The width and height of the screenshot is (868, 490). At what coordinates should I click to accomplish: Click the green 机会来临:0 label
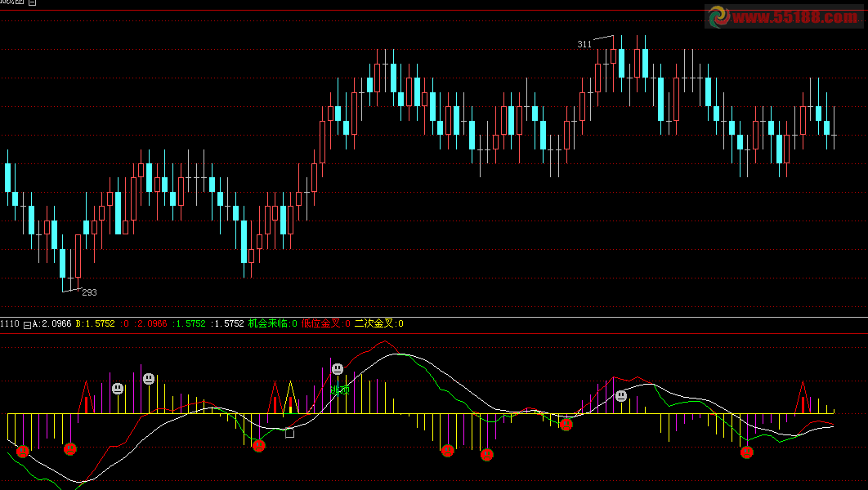tap(272, 323)
